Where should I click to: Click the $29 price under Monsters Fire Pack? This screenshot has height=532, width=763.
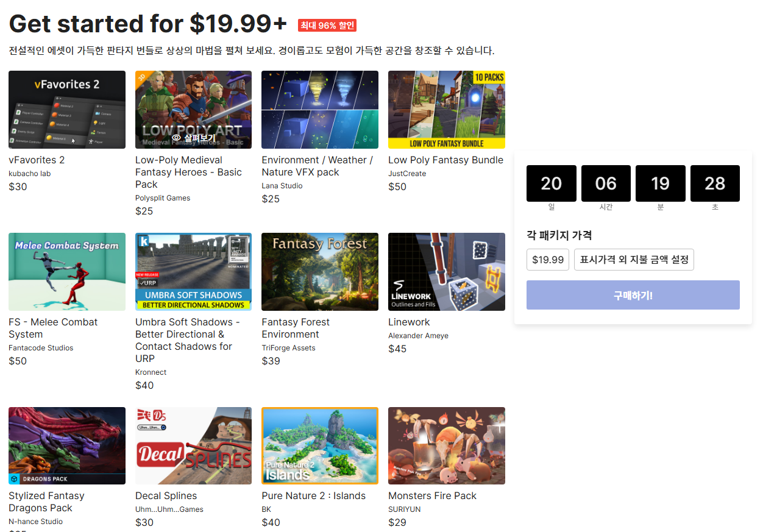pyautogui.click(x=397, y=522)
